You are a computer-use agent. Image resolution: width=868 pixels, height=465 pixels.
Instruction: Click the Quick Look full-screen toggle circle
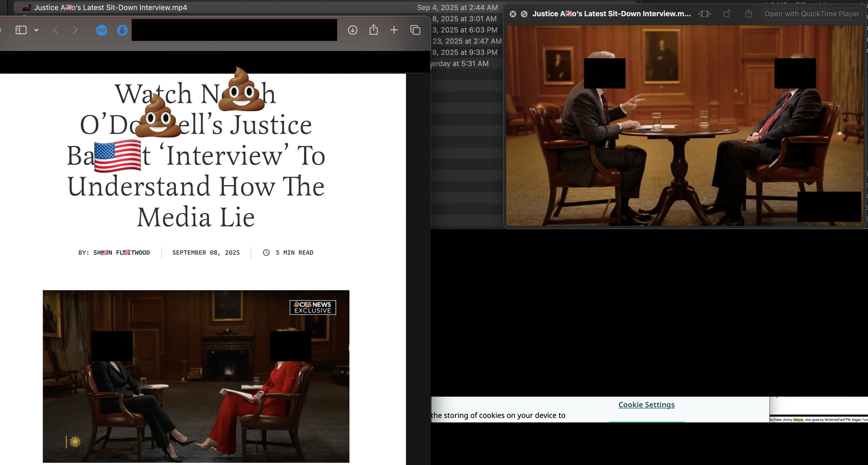(x=524, y=14)
